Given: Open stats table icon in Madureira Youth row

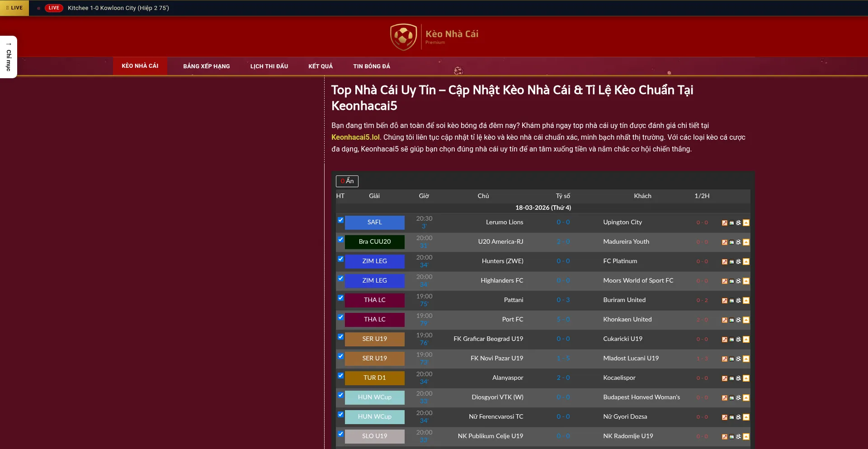Looking at the screenshot, I should (x=731, y=242).
